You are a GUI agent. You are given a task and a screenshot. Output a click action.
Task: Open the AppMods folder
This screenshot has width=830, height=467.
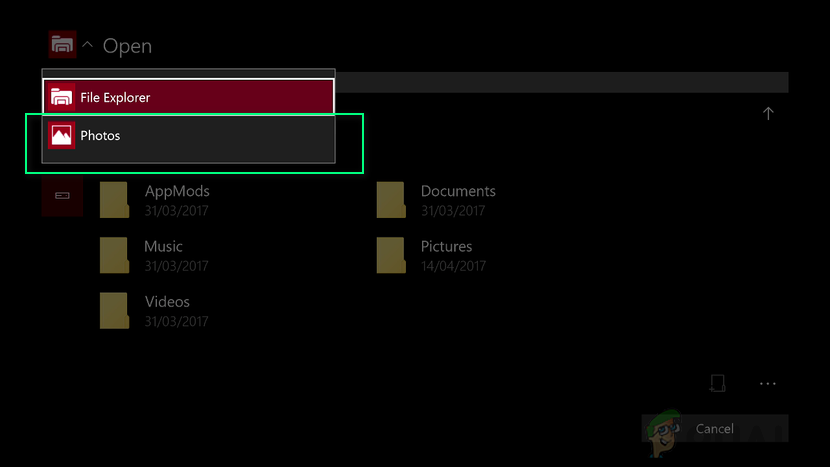coord(155,200)
